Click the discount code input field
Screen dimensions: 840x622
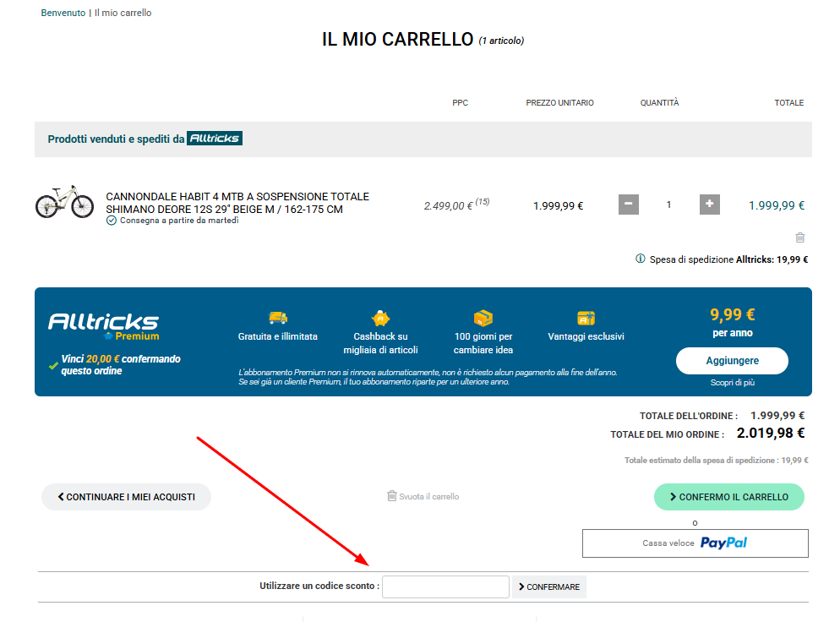pos(445,587)
